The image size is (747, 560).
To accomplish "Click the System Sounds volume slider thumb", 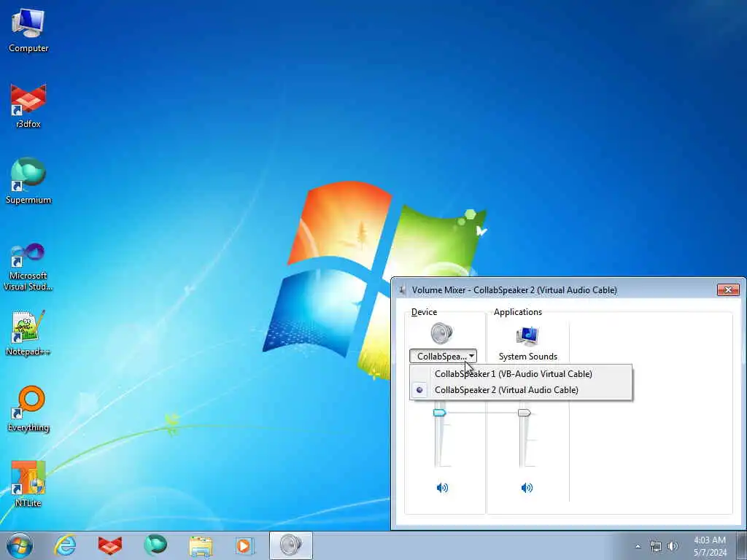I will pos(524,413).
